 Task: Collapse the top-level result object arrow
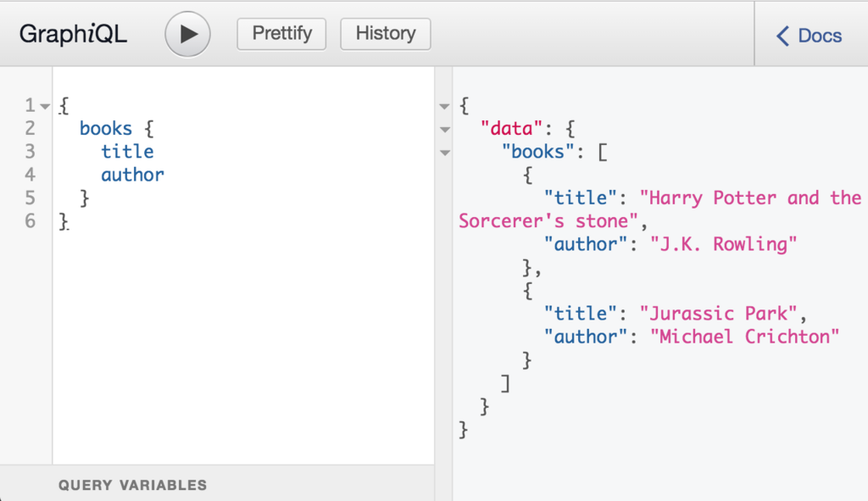(x=444, y=106)
